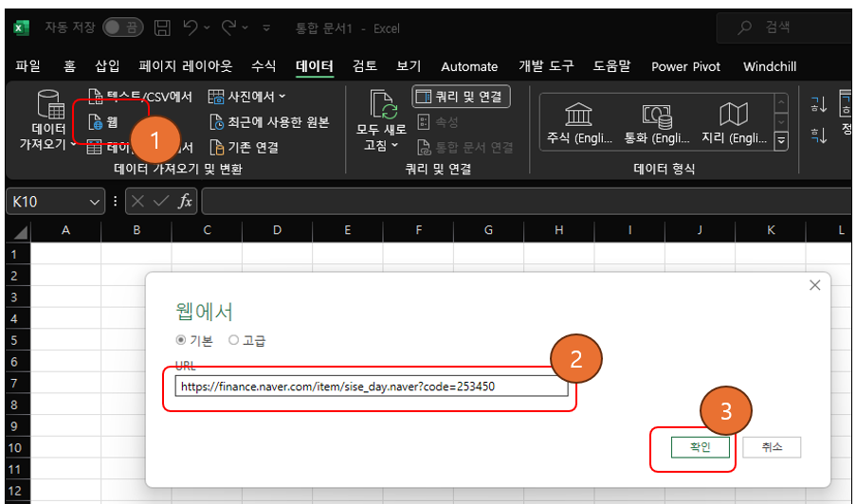Switch to the 수식 tab

pos(264,66)
